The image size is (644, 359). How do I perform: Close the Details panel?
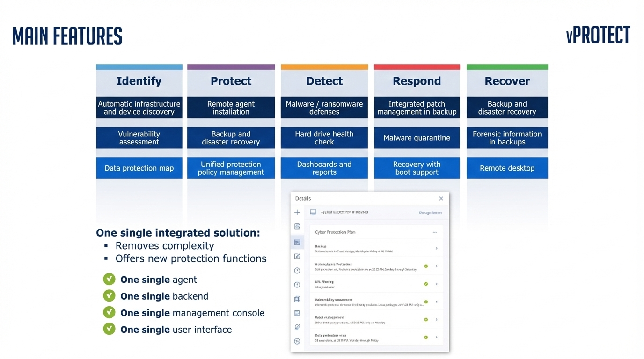click(441, 199)
